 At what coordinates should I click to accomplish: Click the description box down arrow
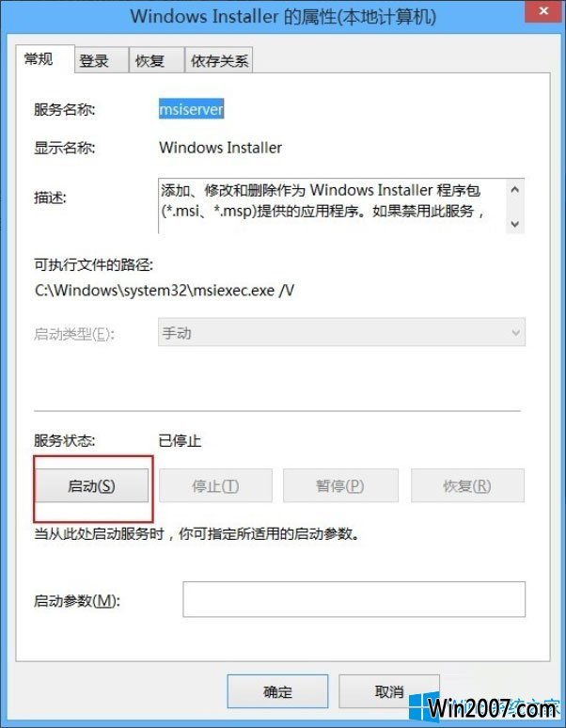click(x=514, y=224)
